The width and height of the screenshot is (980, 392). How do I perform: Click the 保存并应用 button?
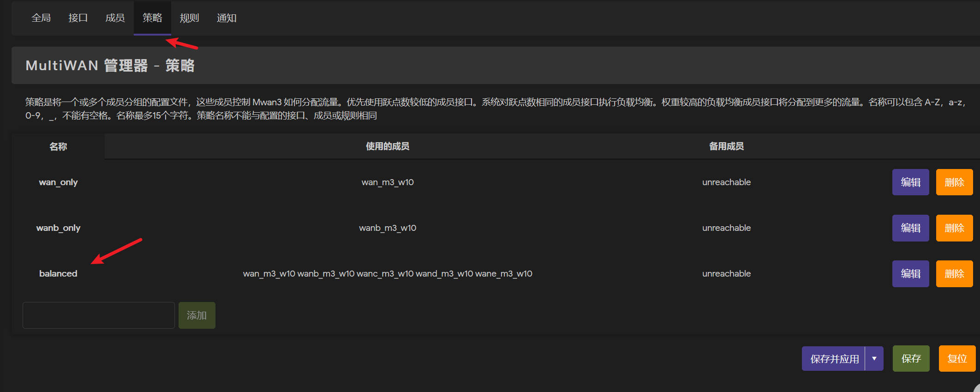(834, 359)
